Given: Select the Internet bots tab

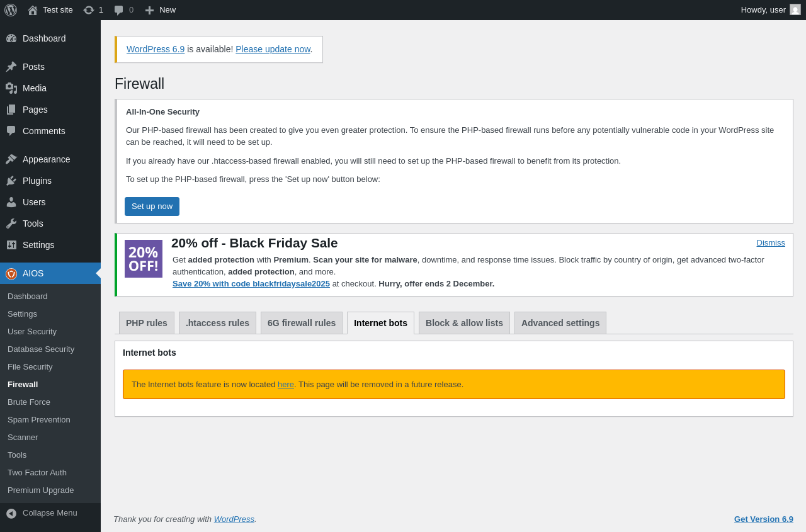Looking at the screenshot, I should tap(380, 323).
